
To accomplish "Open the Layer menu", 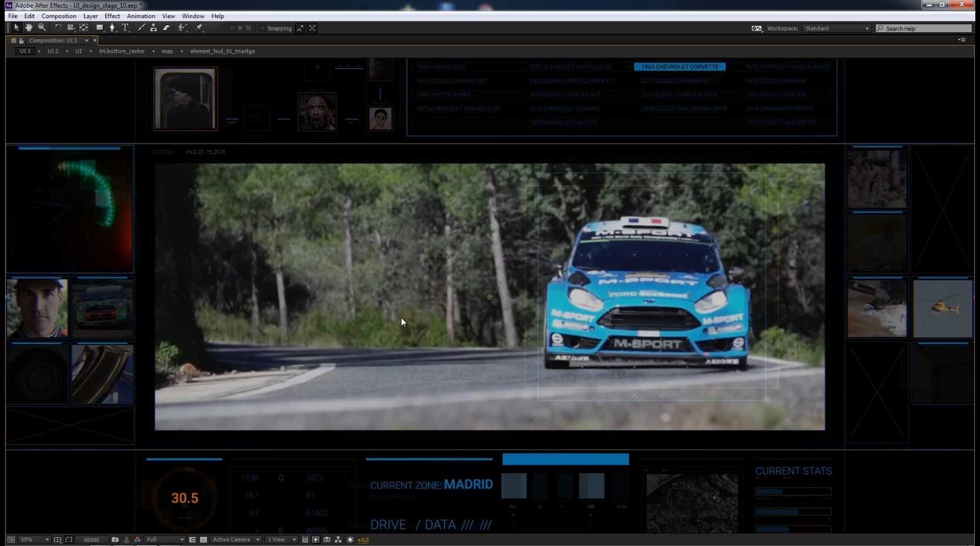I will (x=90, y=16).
